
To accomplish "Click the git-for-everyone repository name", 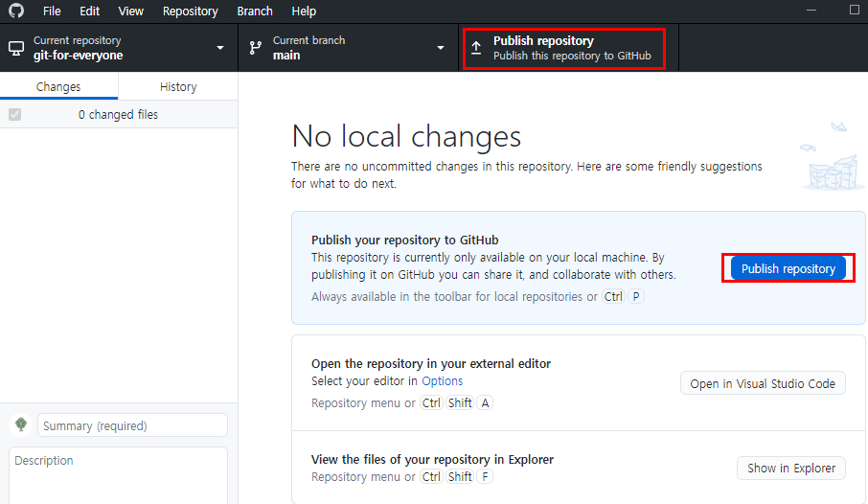I will [x=78, y=56].
